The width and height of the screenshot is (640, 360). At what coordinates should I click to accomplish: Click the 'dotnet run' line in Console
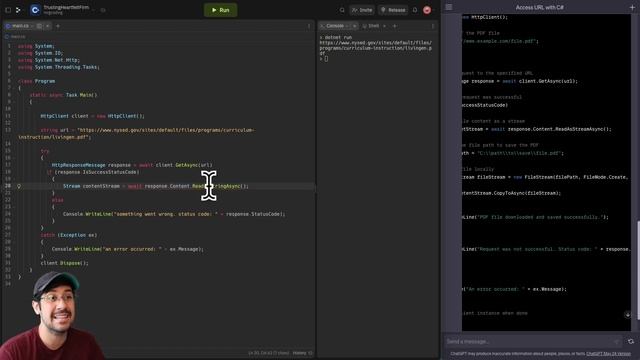click(336, 37)
